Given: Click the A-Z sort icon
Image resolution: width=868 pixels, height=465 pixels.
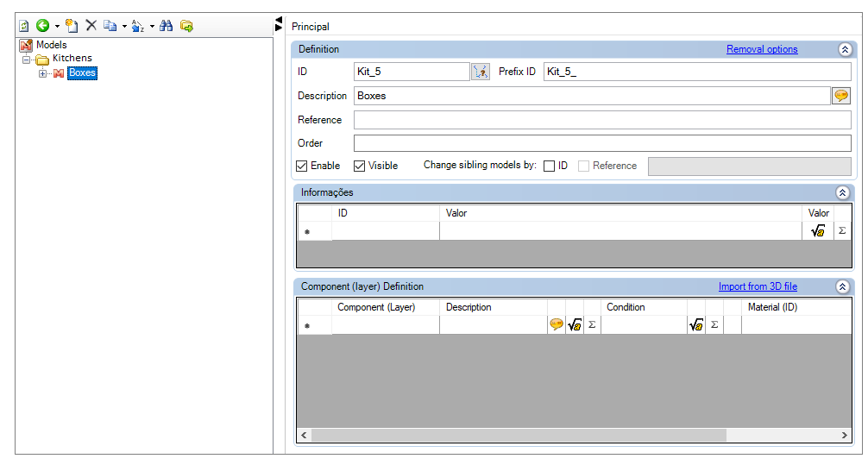Looking at the screenshot, I should [x=138, y=26].
